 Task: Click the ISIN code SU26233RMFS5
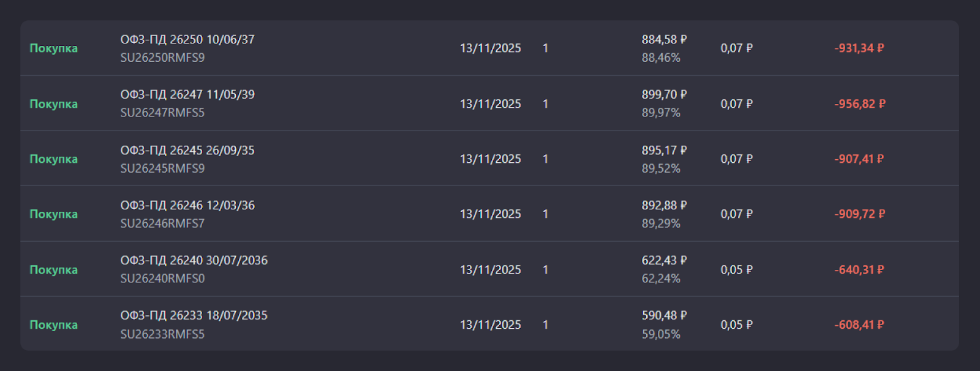[x=162, y=334]
